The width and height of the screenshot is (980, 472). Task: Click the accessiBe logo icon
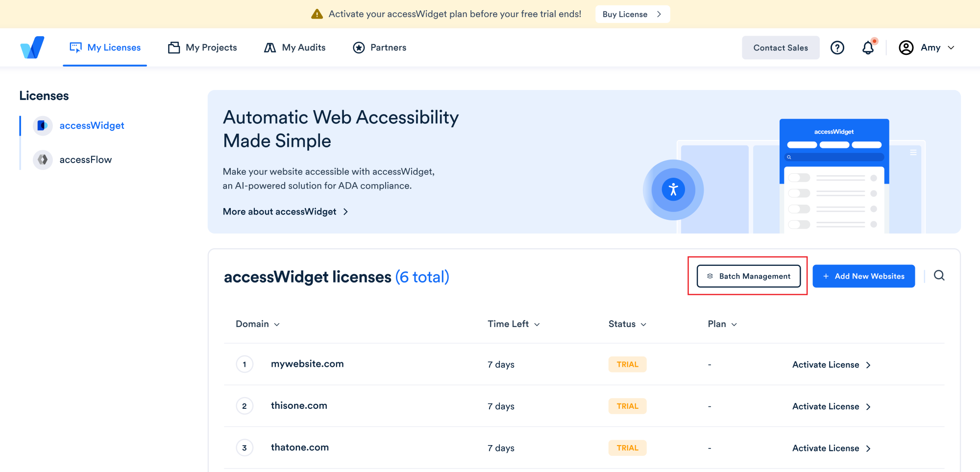(32, 47)
